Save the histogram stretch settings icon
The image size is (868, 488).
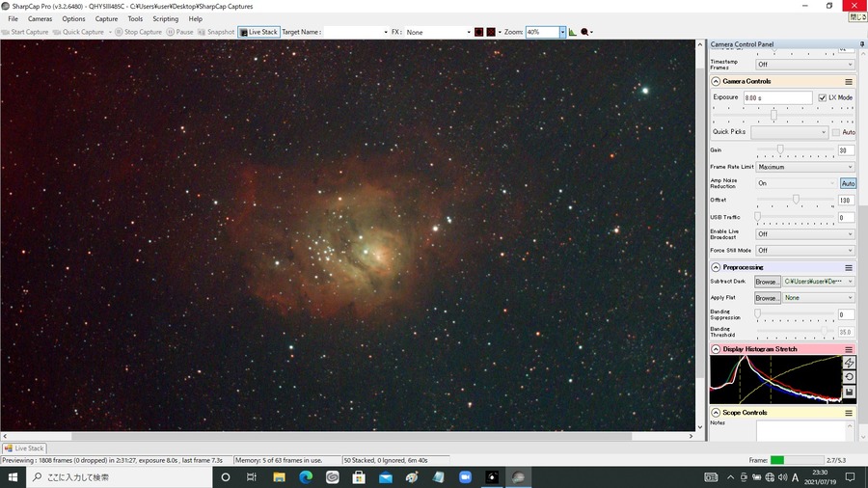point(849,392)
